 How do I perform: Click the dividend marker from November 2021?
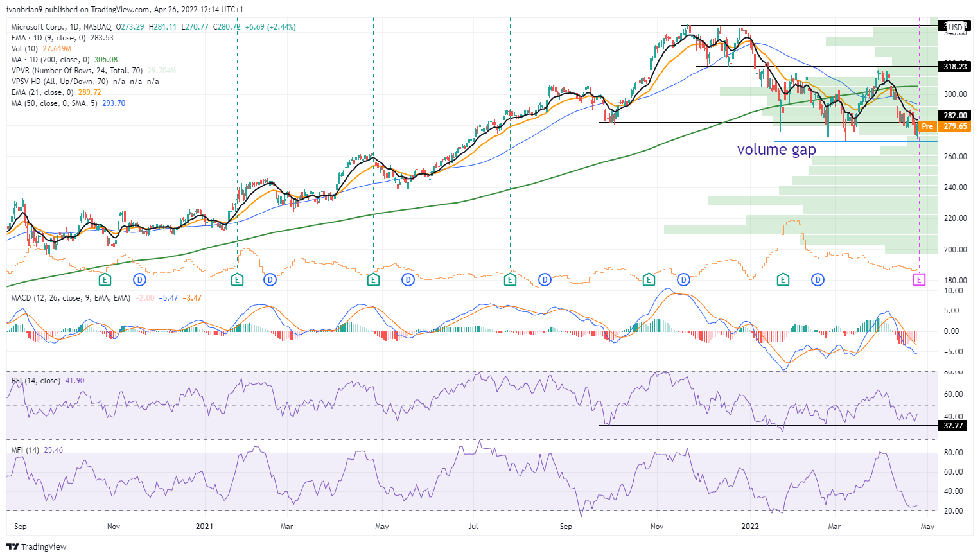683,279
